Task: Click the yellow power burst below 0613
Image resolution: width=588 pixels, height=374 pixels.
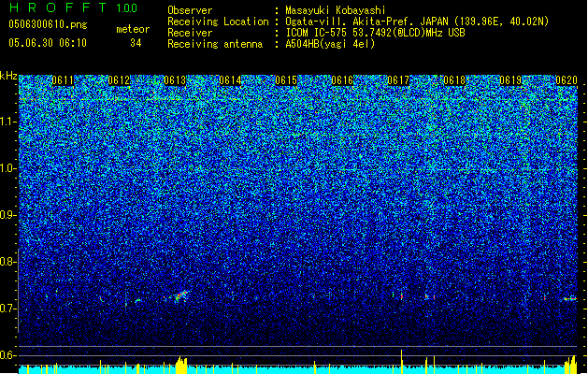Action: [181, 365]
